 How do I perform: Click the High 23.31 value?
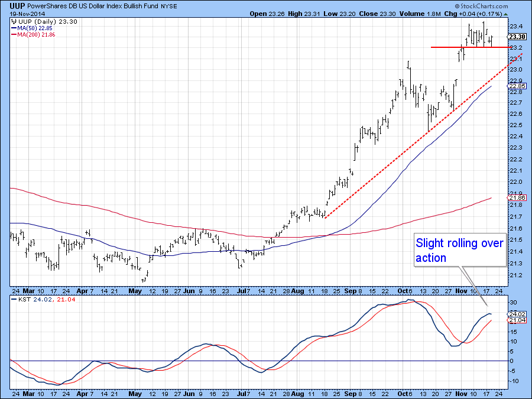click(x=303, y=14)
